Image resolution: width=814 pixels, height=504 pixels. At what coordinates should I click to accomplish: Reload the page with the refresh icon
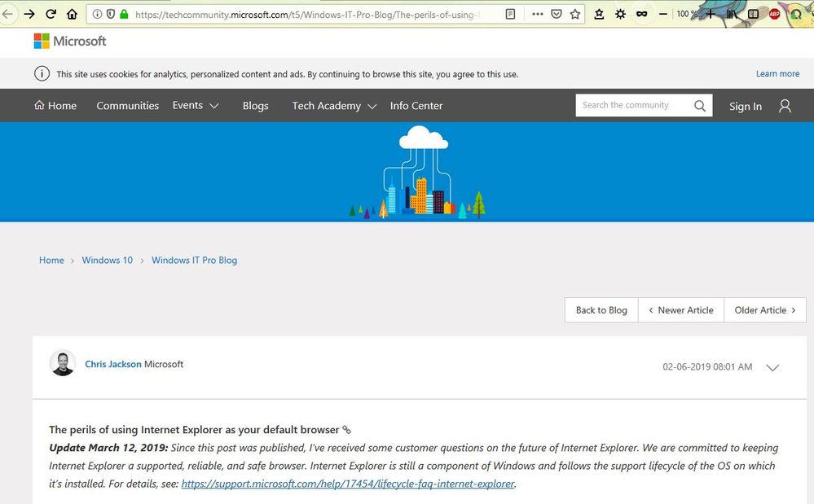click(x=51, y=14)
